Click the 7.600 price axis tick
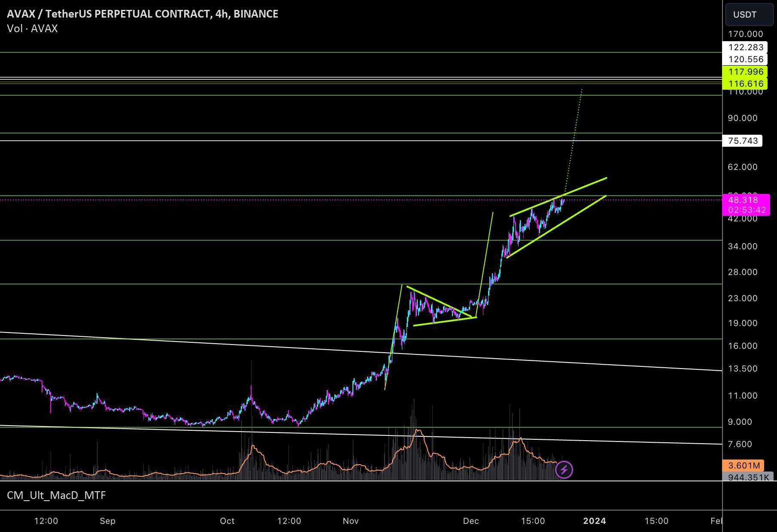 740,444
